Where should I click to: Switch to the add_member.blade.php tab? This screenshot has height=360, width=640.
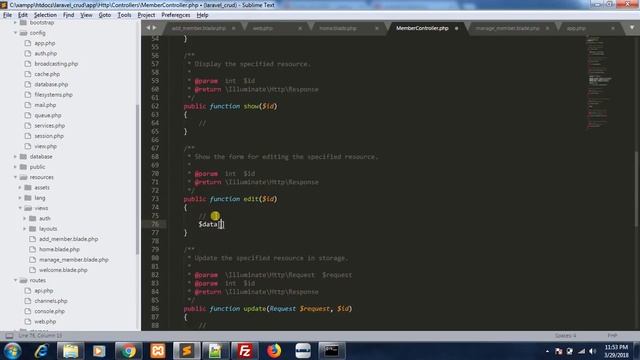click(x=199, y=28)
